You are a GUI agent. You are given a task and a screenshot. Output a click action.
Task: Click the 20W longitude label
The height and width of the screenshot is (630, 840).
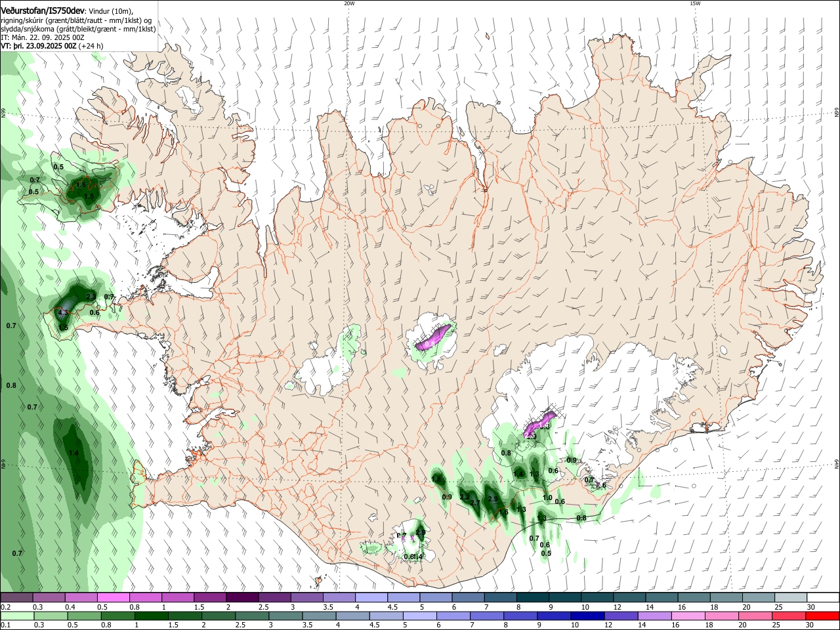(x=349, y=3)
